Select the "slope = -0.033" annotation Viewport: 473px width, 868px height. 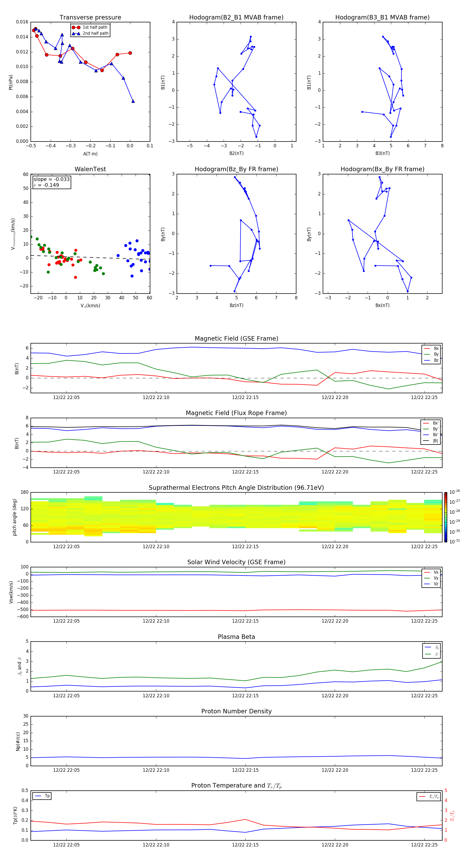click(x=52, y=179)
